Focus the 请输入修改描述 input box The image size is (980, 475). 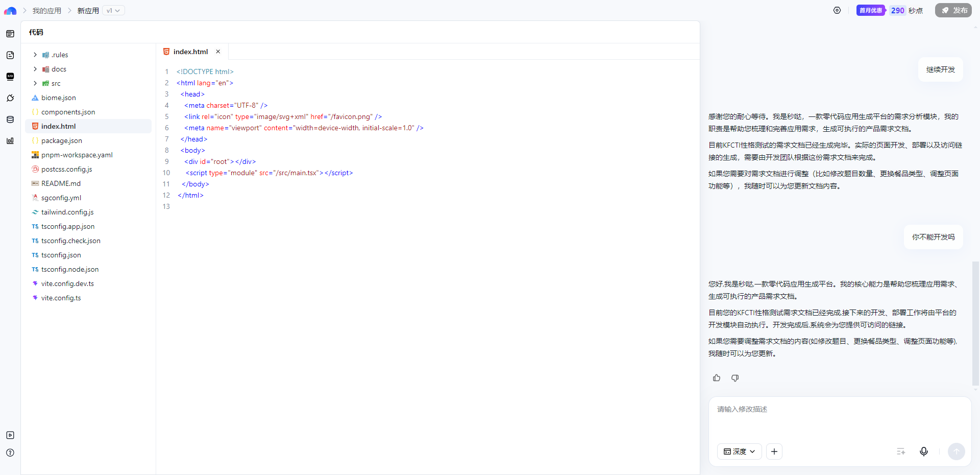(x=840, y=416)
